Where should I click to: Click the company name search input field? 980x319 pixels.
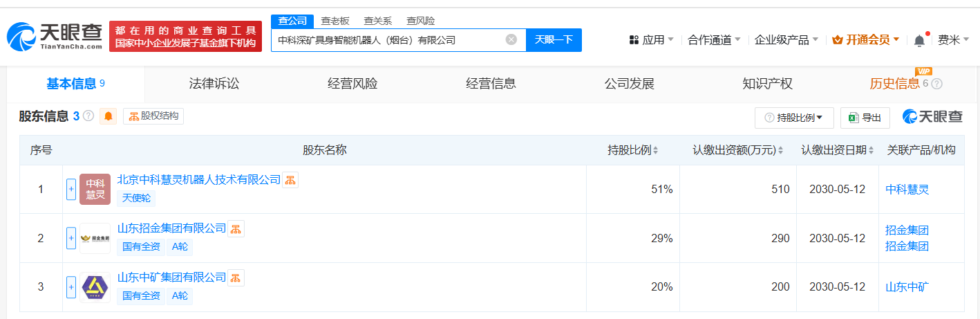pyautogui.click(x=387, y=39)
